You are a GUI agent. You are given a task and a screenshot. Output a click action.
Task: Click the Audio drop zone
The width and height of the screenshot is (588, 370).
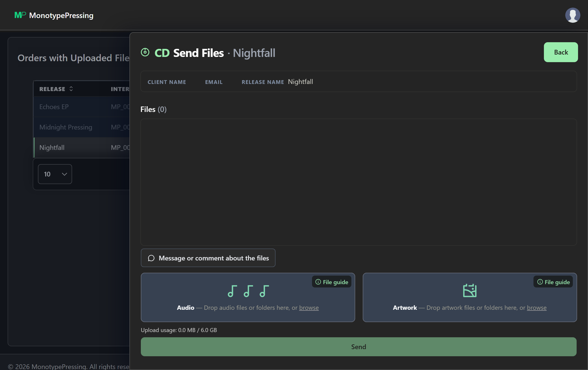pos(248,297)
